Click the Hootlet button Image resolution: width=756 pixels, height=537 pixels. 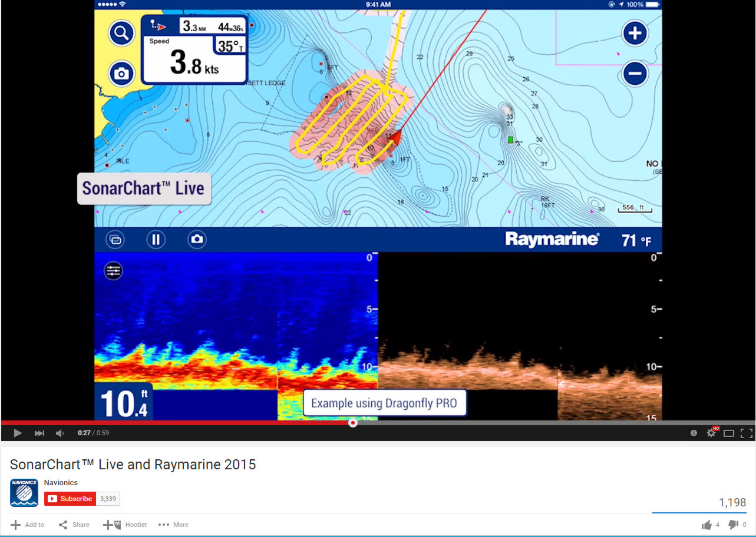point(125,525)
